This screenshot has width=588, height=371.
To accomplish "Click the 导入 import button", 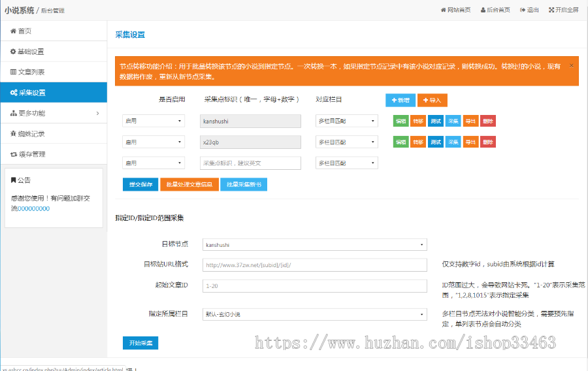I will tap(432, 100).
